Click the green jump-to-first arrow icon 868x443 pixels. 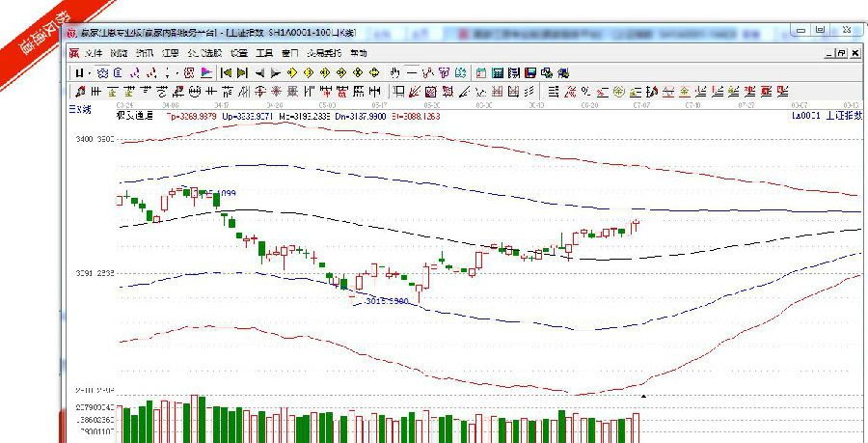tap(226, 72)
